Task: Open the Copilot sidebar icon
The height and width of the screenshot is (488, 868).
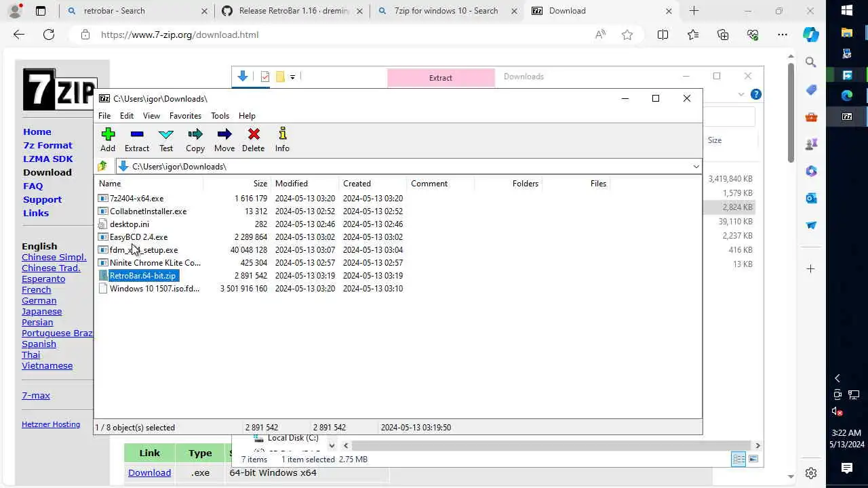Action: (x=811, y=35)
